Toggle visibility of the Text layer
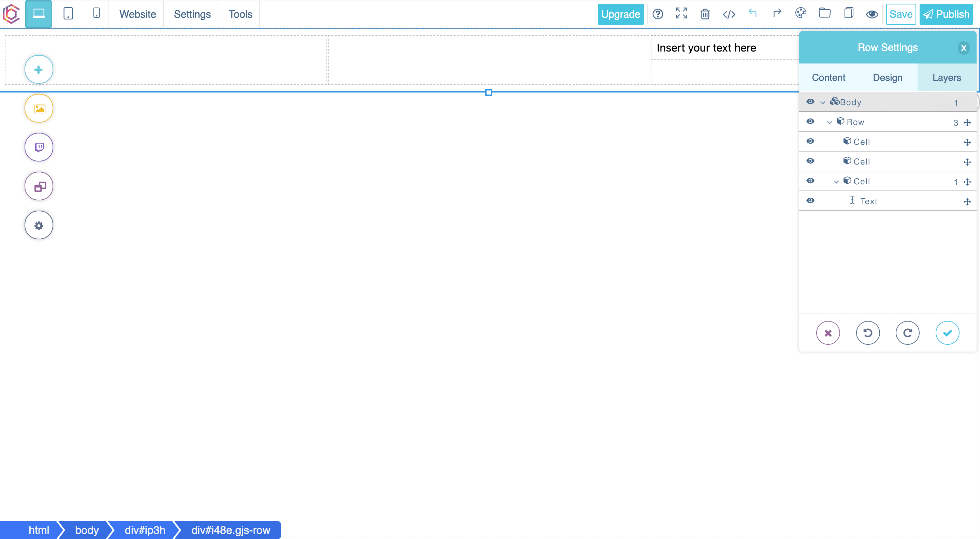The width and height of the screenshot is (980, 539). click(811, 200)
